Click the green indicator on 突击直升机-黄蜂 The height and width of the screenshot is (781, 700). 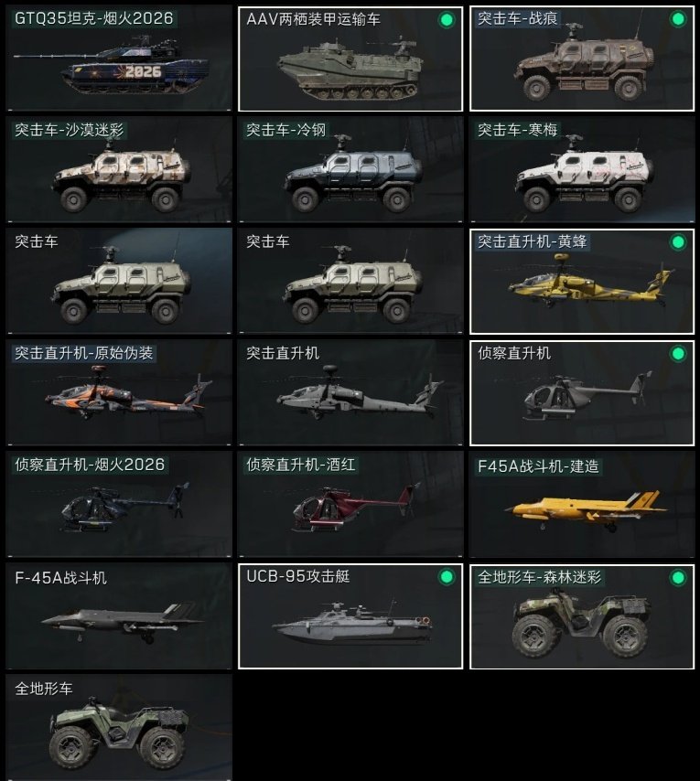[x=677, y=242]
